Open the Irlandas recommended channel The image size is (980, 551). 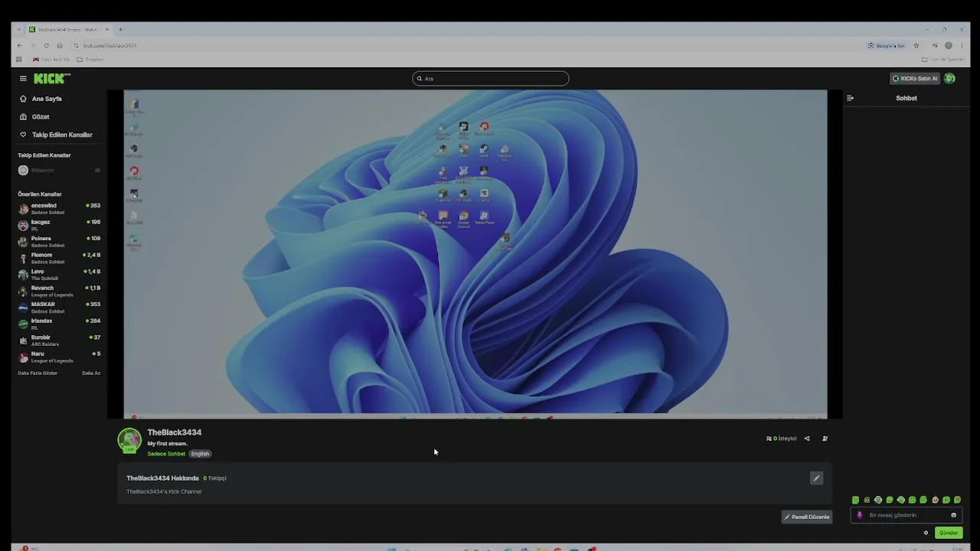[x=60, y=324]
